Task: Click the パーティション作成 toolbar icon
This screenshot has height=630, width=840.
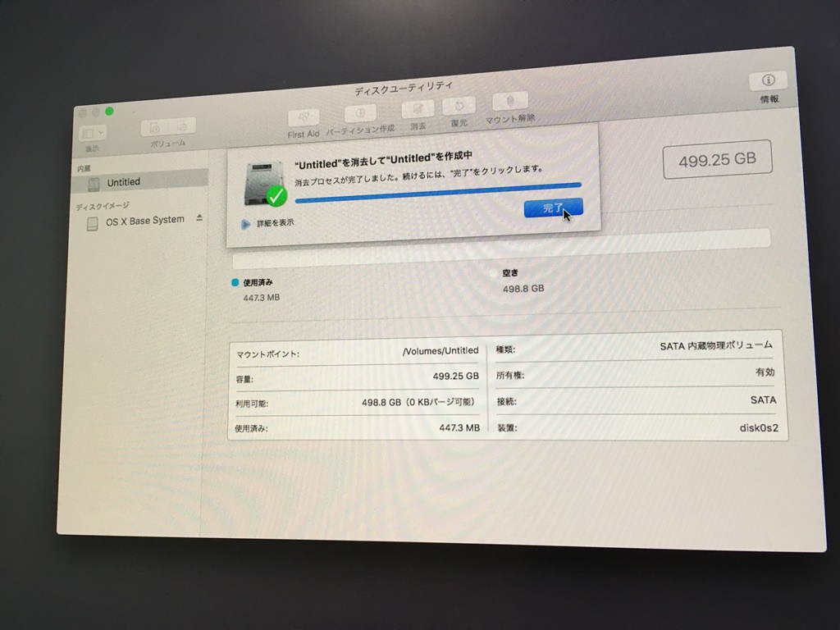Action: (x=360, y=113)
